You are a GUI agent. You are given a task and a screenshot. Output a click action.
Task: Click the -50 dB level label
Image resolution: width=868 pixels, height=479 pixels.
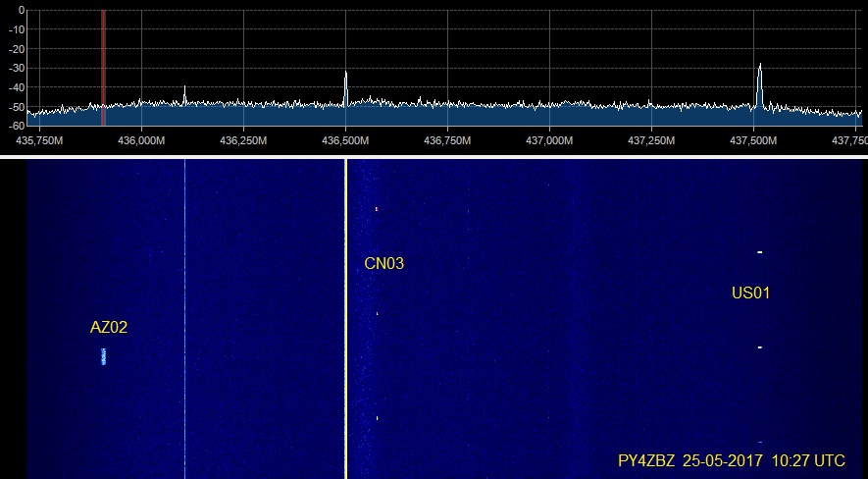click(x=17, y=106)
